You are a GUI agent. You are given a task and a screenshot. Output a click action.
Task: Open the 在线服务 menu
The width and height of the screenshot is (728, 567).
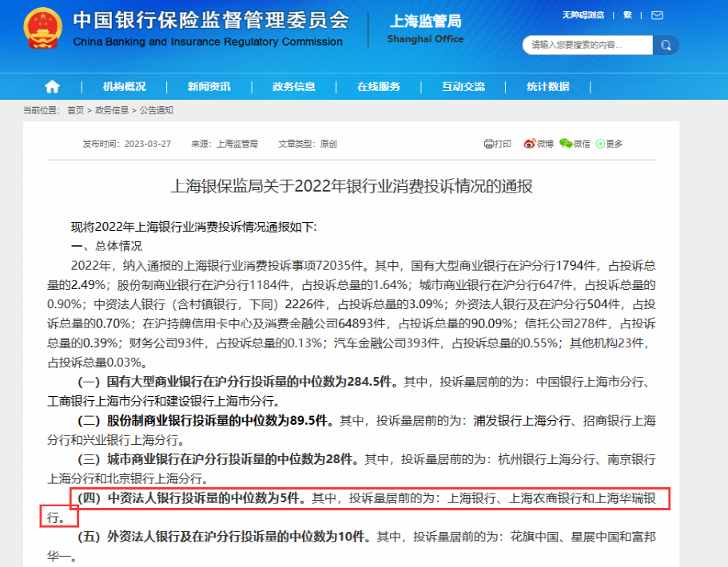coord(379,87)
